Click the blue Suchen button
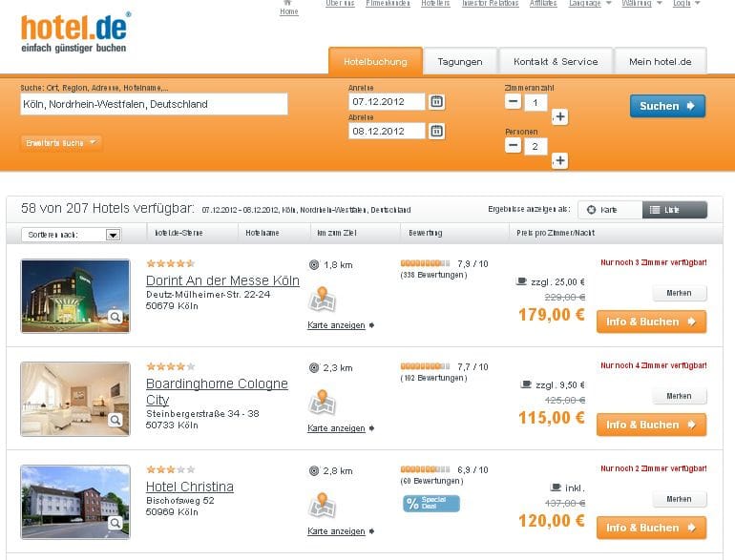 pyautogui.click(x=667, y=106)
